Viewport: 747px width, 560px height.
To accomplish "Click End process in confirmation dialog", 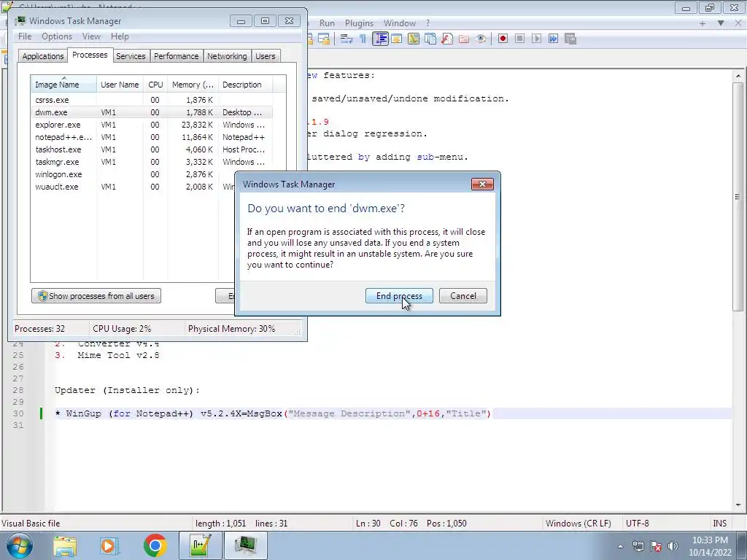I will click(399, 296).
